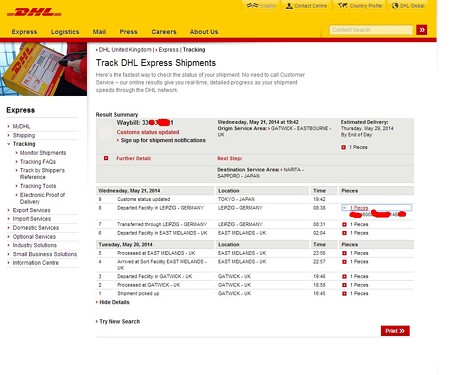The height and width of the screenshot is (375, 450).
Task: Expand pieces for Processed at EAST MIDLANDS row
Action: tap(344, 253)
